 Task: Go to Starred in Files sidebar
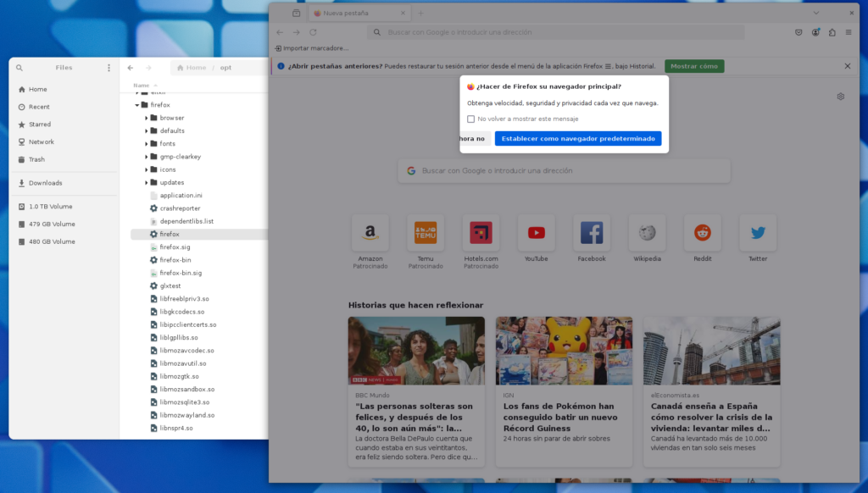40,125
